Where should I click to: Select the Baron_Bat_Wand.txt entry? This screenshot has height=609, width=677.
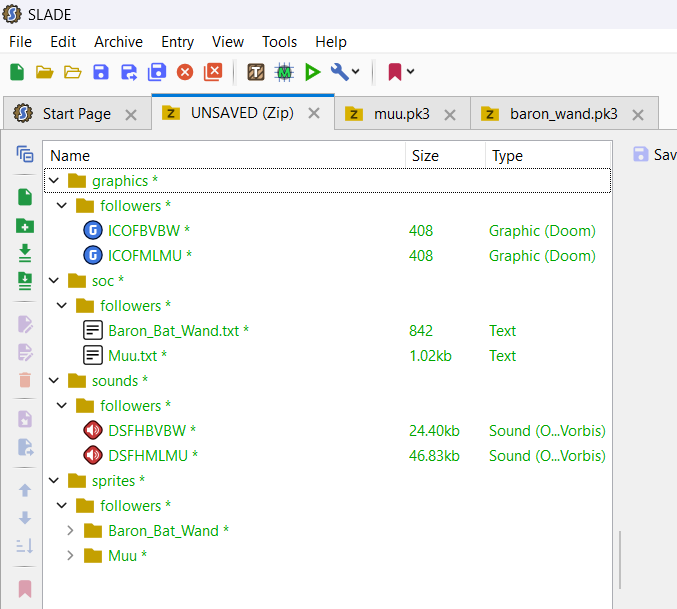click(327, 331)
